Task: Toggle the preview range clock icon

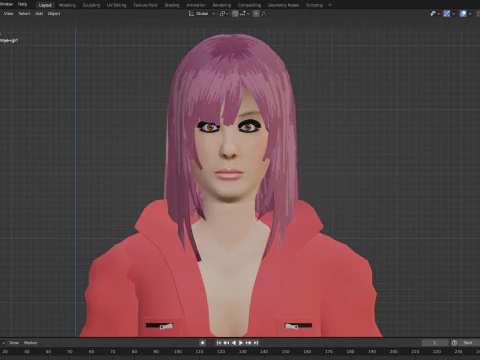Action: 454,343
